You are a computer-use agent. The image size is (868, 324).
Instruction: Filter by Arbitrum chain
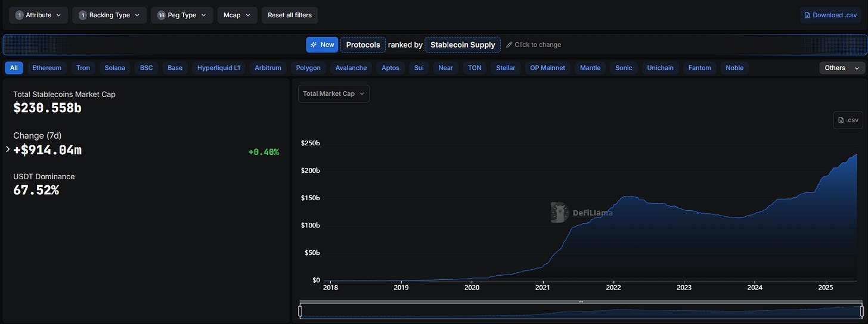point(268,68)
